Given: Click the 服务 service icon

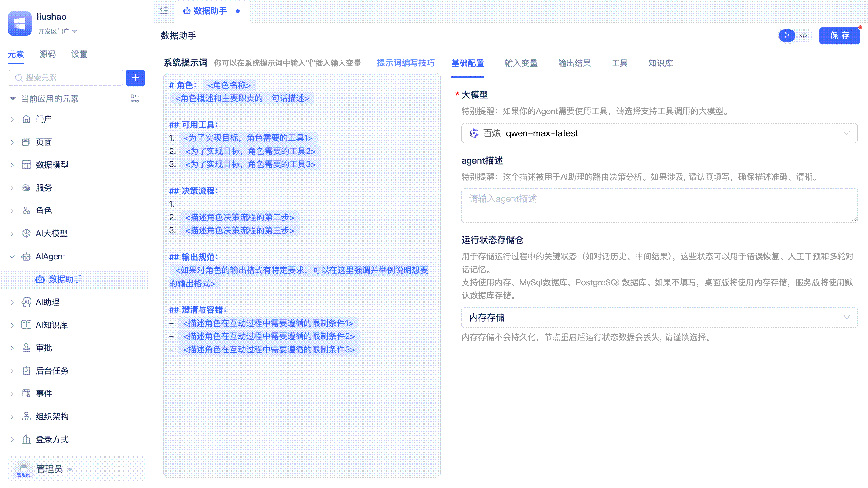Looking at the screenshot, I should coord(26,188).
